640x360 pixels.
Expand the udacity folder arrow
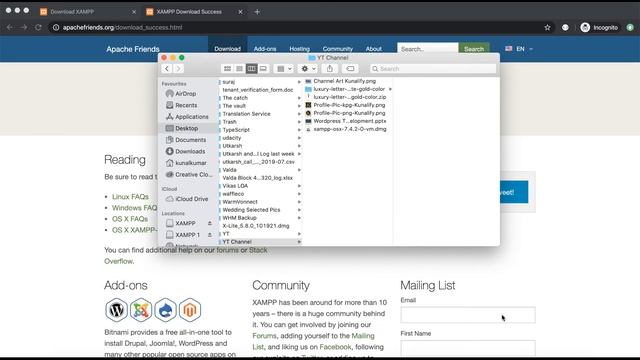coord(299,138)
